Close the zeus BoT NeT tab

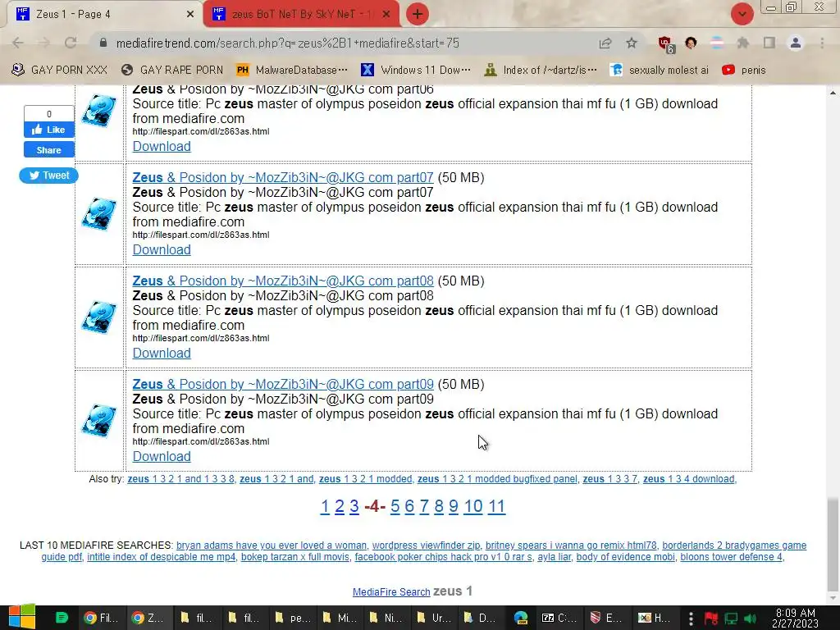pos(386,15)
